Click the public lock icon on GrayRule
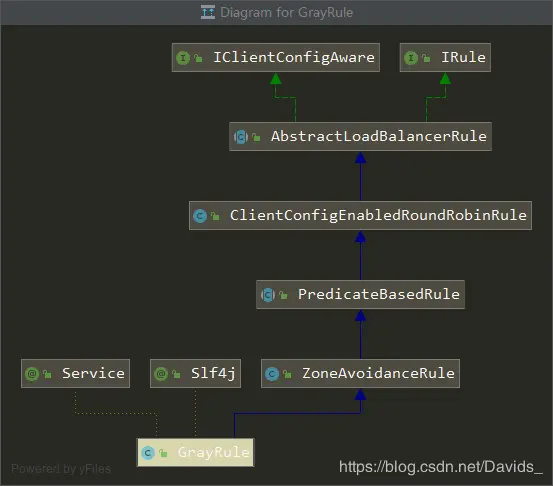 point(163,453)
